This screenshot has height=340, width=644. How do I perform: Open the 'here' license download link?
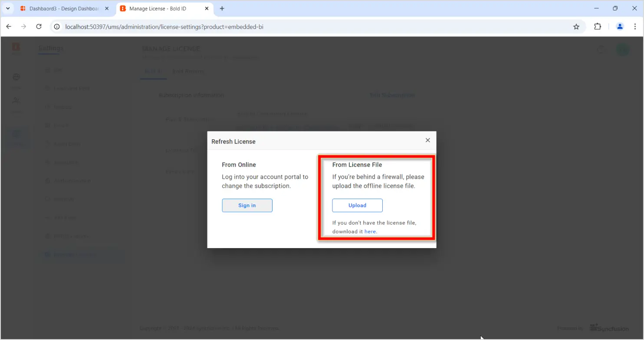(370, 232)
